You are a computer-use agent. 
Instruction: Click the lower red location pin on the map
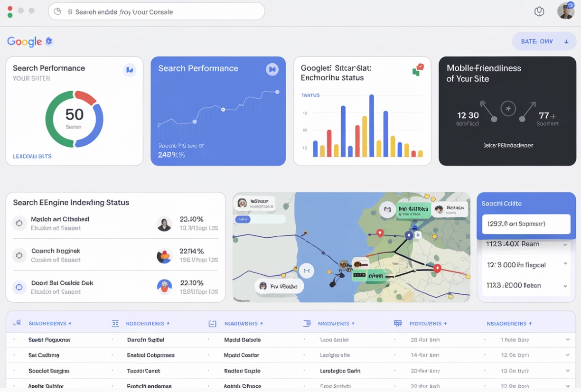438,269
